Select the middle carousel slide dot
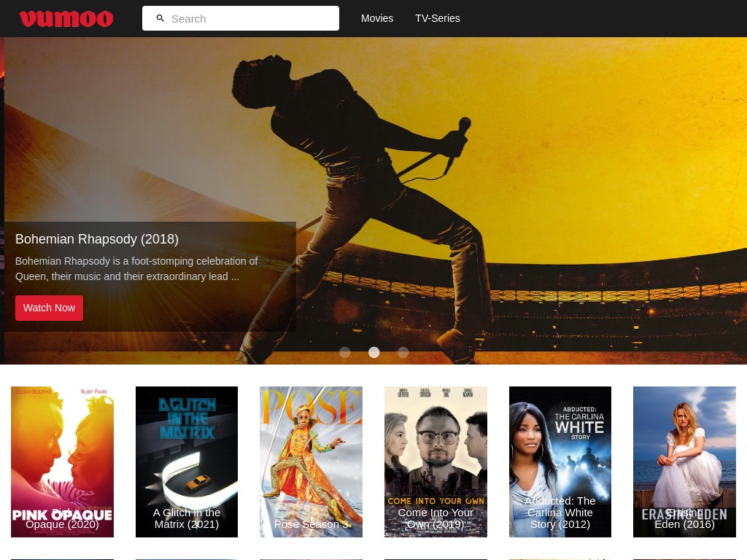Image resolution: width=747 pixels, height=560 pixels. (x=374, y=352)
